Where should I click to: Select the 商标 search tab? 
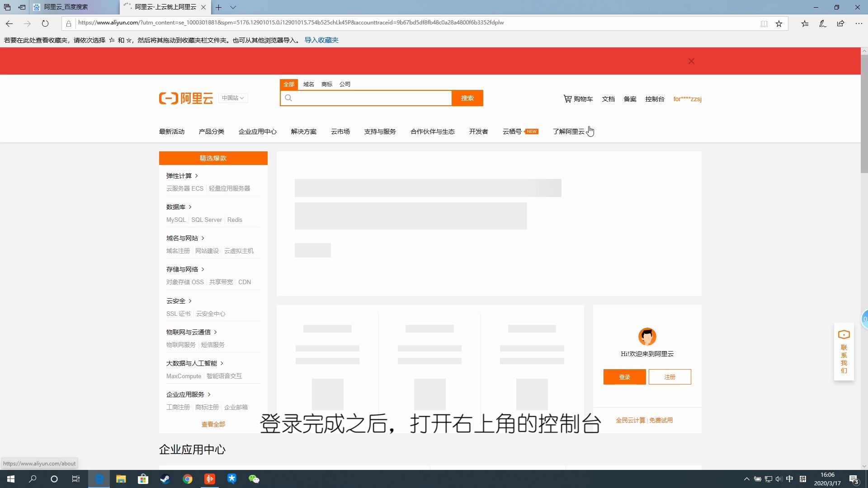click(326, 84)
